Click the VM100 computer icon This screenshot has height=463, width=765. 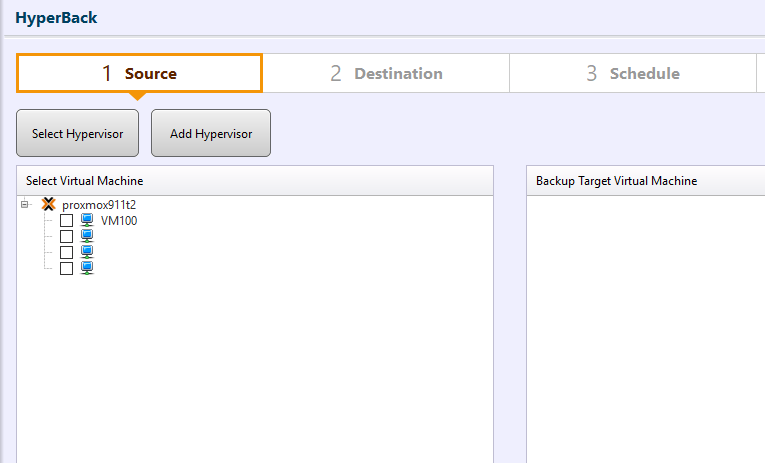[x=87, y=220]
